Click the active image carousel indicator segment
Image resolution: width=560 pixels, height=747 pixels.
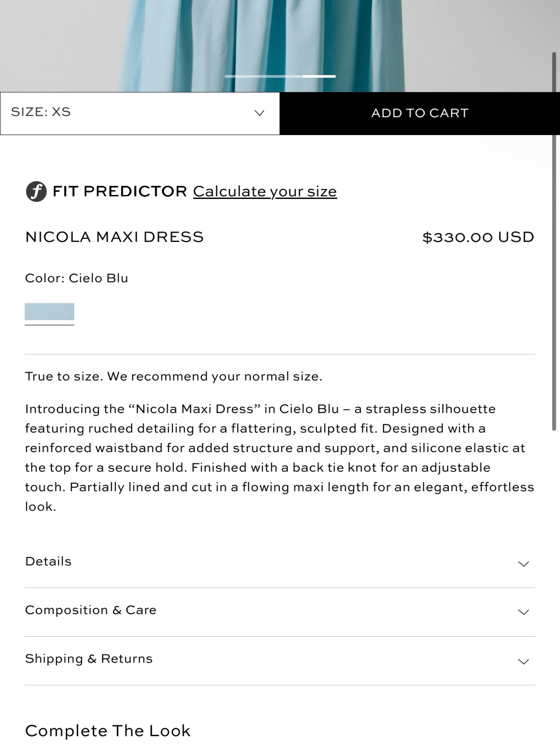[319, 76]
